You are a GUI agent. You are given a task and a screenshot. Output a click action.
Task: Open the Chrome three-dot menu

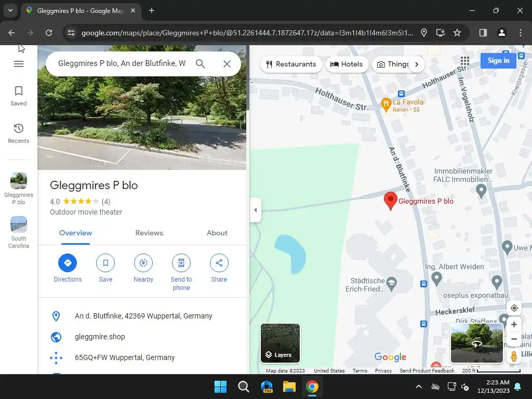click(521, 33)
